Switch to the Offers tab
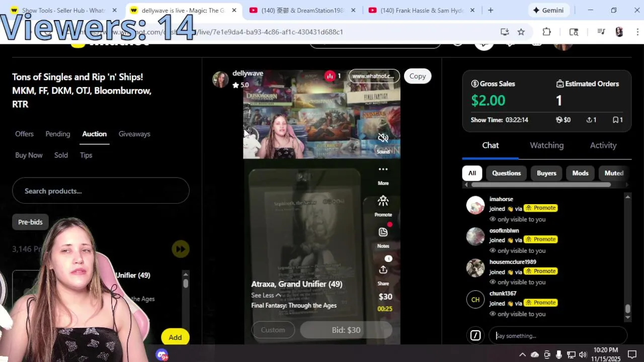Viewport: 644px width, 362px height. 24,134
